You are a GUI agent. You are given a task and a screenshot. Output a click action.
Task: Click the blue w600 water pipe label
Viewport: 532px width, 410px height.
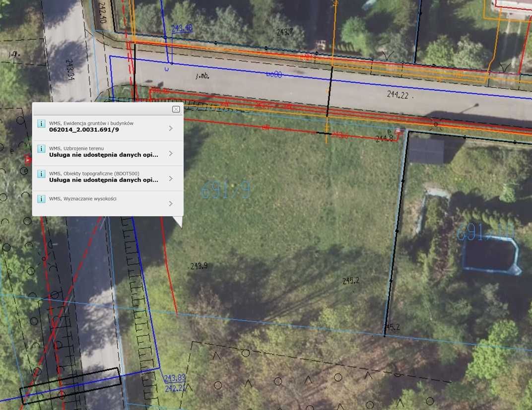(x=274, y=74)
